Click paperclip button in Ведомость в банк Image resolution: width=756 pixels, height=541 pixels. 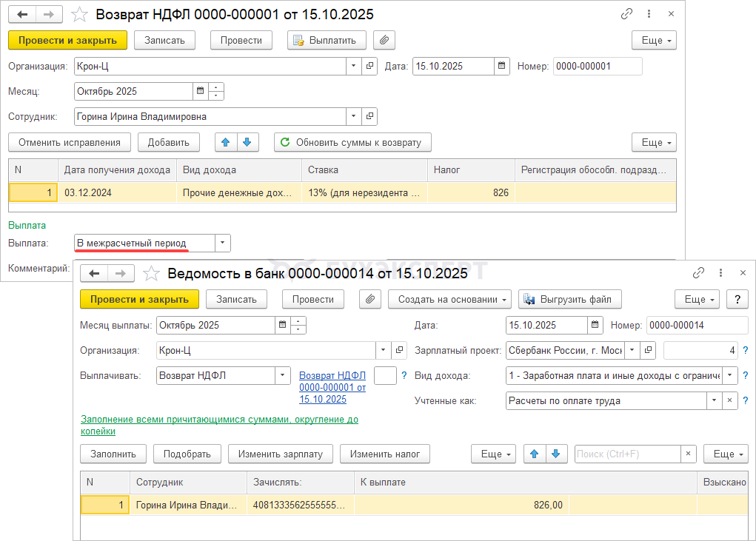point(370,299)
